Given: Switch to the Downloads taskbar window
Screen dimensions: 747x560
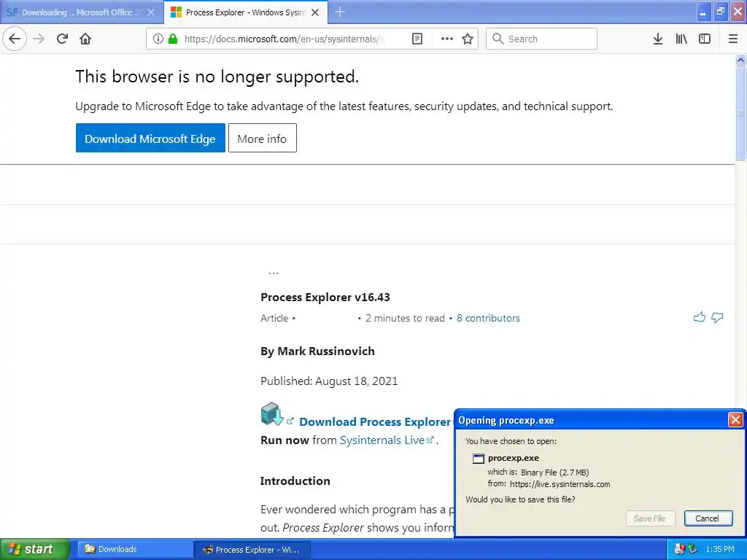Looking at the screenshot, I should tap(134, 549).
